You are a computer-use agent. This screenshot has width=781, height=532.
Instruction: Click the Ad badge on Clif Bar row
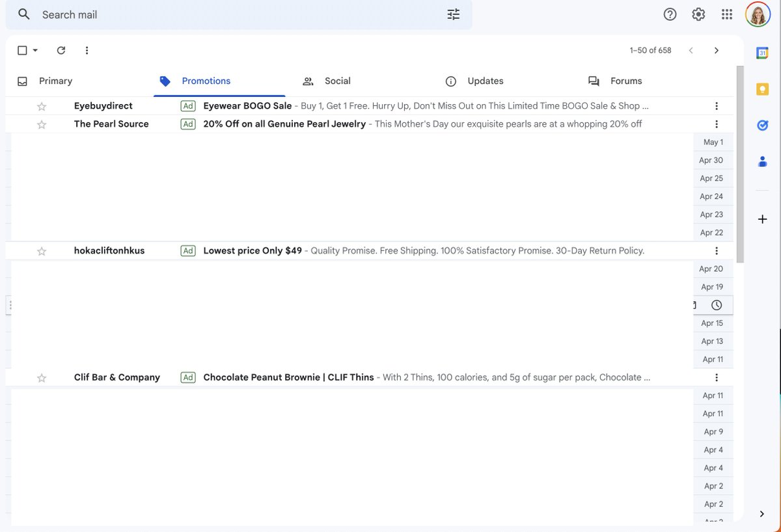coord(188,377)
